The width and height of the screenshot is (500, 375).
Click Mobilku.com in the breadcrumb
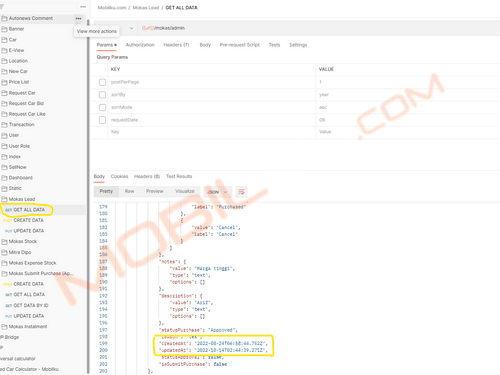click(x=112, y=8)
